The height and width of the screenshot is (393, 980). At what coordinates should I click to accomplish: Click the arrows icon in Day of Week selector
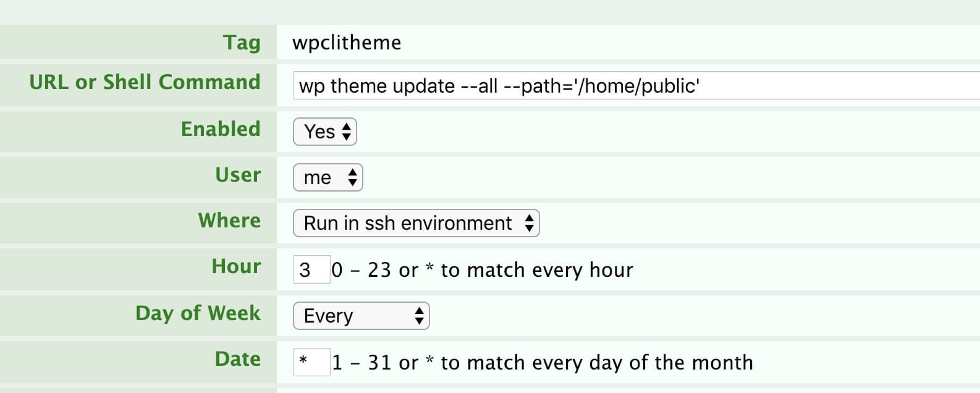tap(419, 316)
